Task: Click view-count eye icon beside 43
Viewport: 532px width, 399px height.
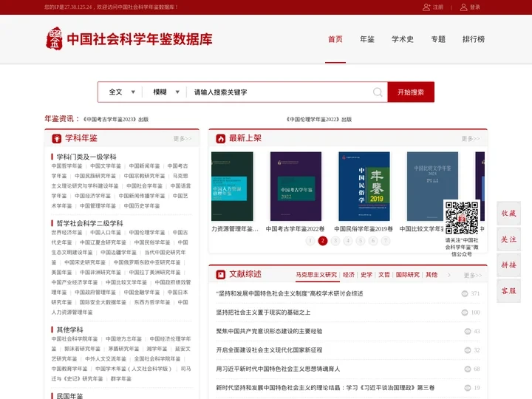Action: 468,331
